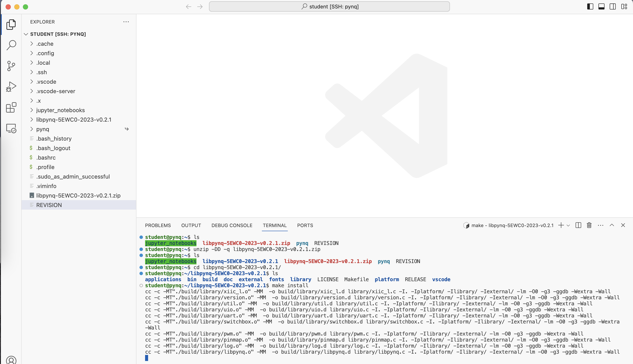Screen dimensions: 633x364
Task: Collapse the STUDENT [SSH: PYNQ] folder section
Action: point(79,34)
